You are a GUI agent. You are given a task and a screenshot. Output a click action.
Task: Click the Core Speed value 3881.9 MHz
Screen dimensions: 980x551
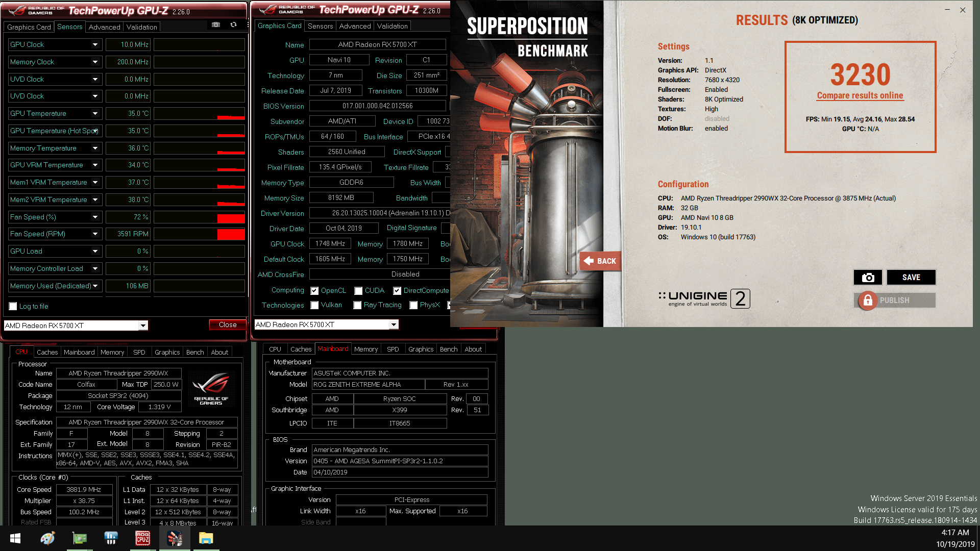pos(84,489)
